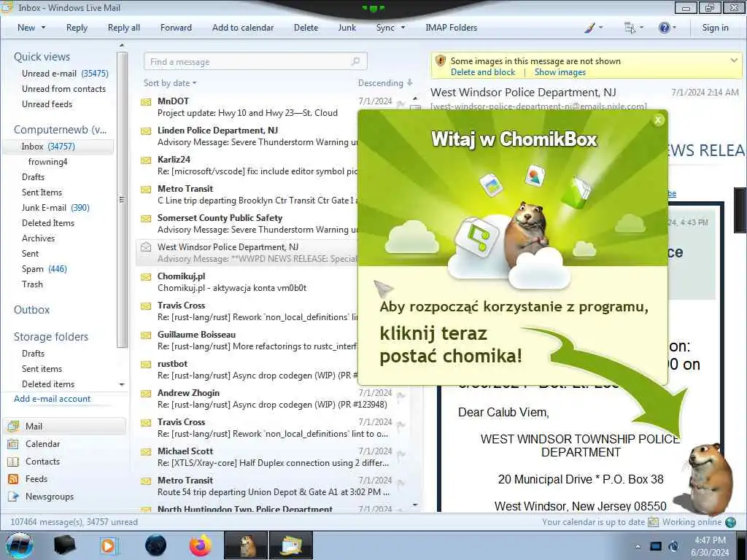Click the Show images link
747x560 pixels.
(560, 72)
